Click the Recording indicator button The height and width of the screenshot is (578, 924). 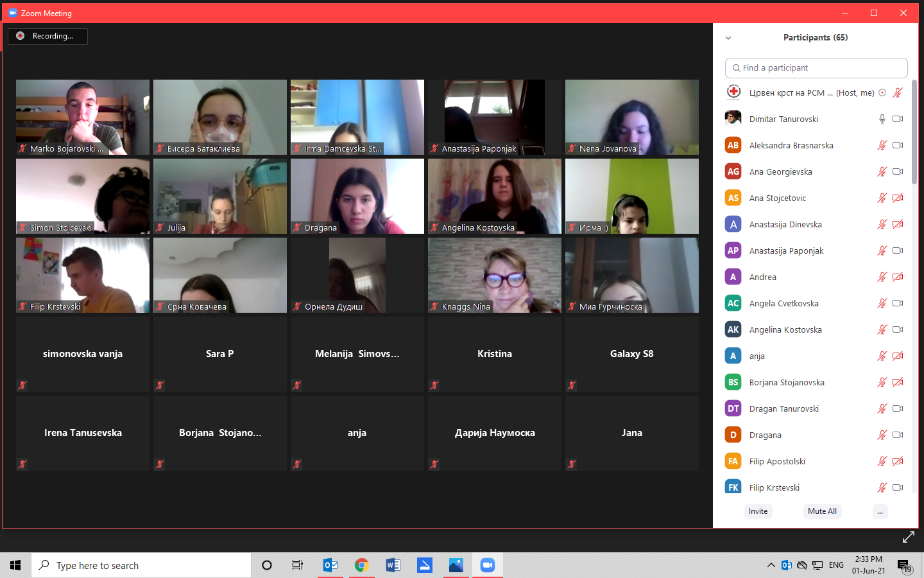(47, 36)
